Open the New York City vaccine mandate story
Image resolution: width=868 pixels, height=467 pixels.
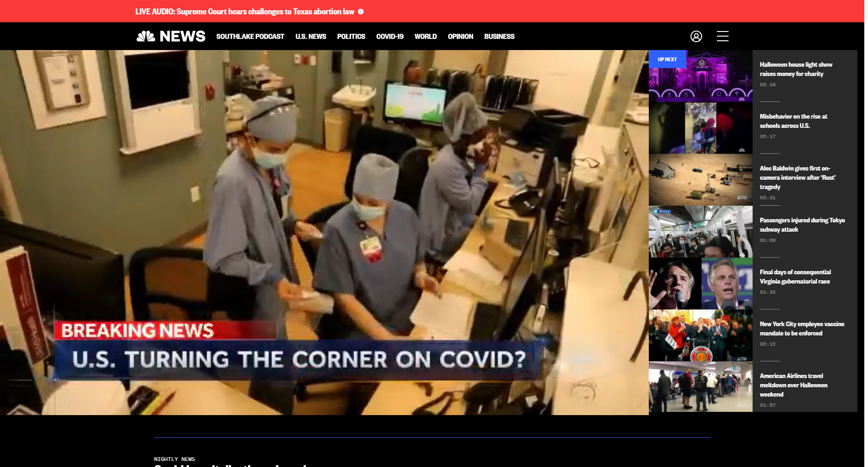coord(802,328)
